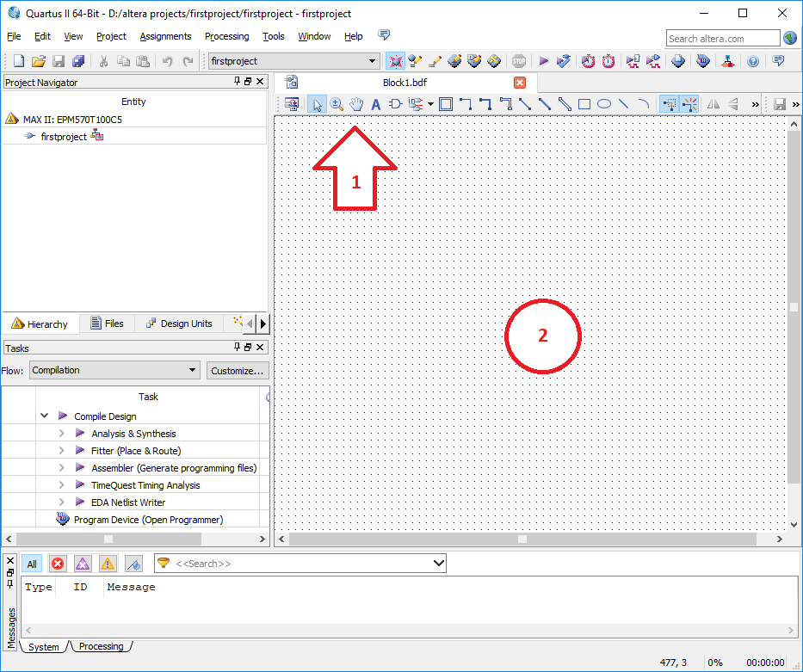The height and width of the screenshot is (672, 803).
Task: Select the Zoom tool in Block editor
Action: (337, 104)
